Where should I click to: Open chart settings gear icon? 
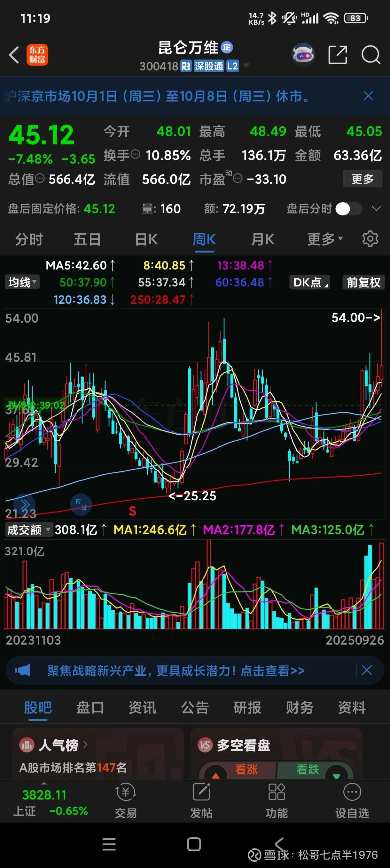click(x=370, y=239)
